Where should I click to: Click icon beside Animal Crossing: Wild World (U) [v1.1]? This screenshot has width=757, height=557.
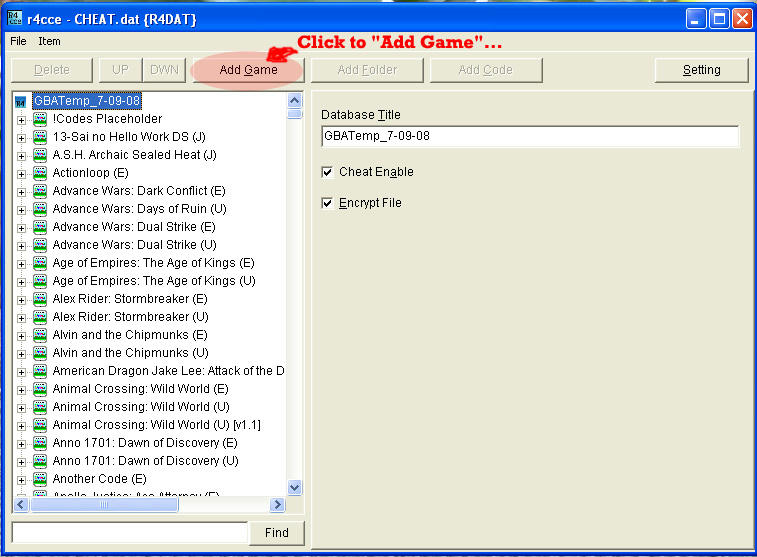coord(40,425)
